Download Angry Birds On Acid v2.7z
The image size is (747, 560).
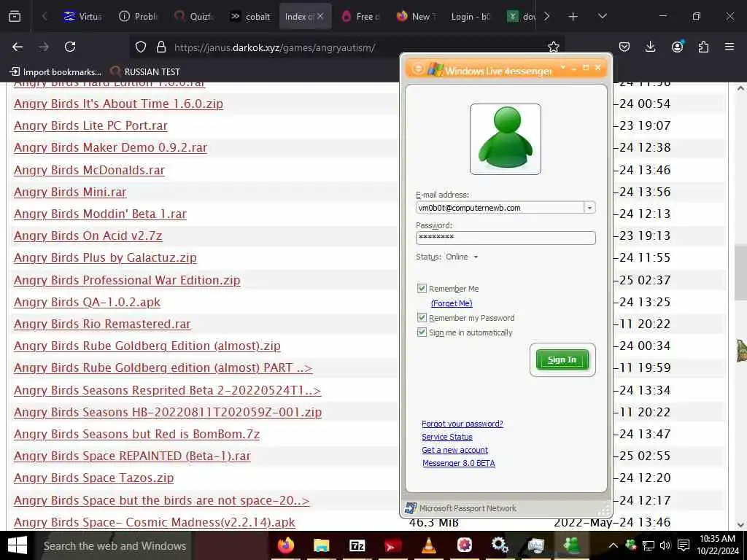pyautogui.click(x=88, y=236)
